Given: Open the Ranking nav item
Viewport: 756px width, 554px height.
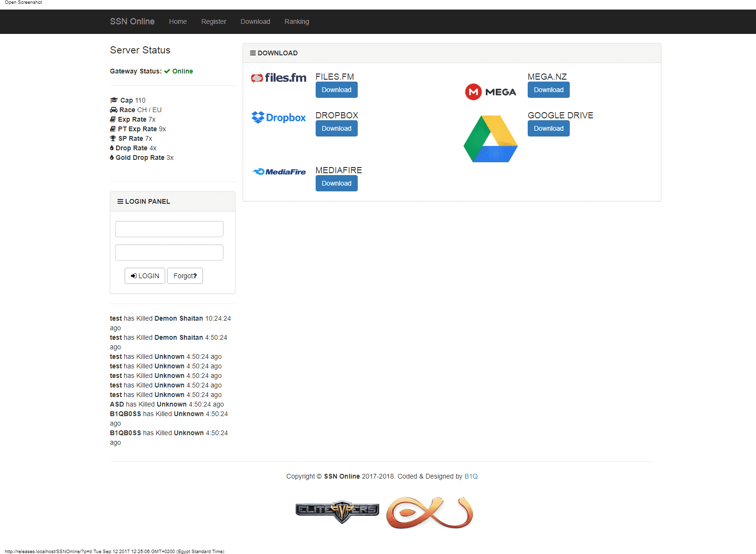Looking at the screenshot, I should (x=297, y=21).
